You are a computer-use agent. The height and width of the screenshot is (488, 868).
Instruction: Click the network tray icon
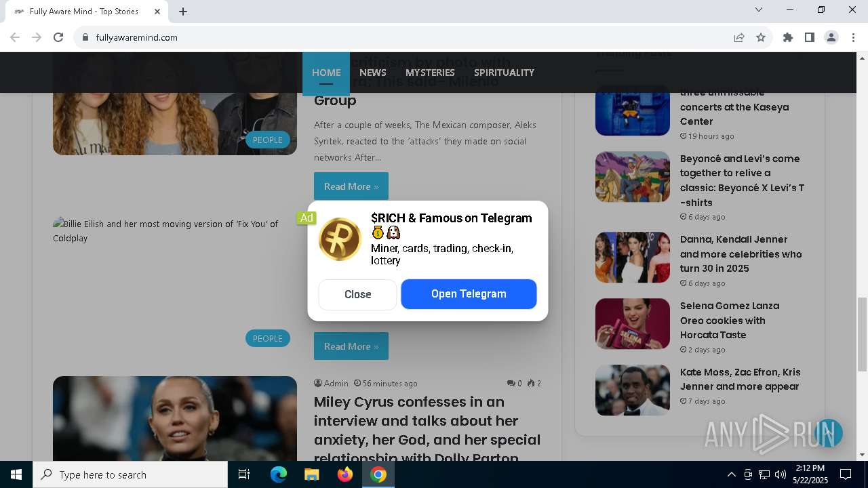click(764, 474)
